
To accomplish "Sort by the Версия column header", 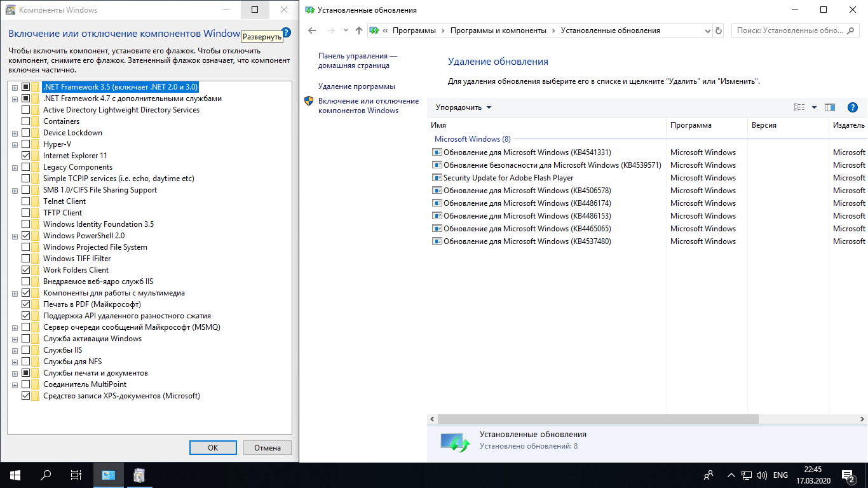I will (x=789, y=125).
